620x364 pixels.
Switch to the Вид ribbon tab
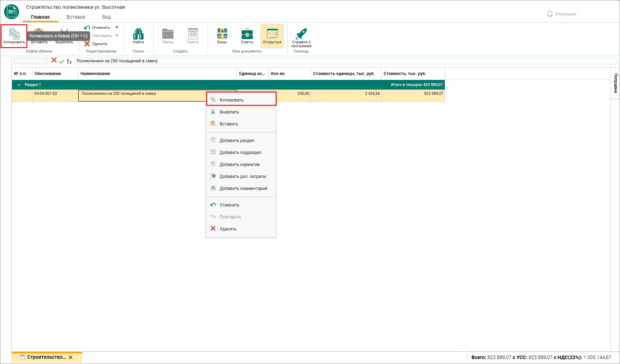pyautogui.click(x=107, y=17)
